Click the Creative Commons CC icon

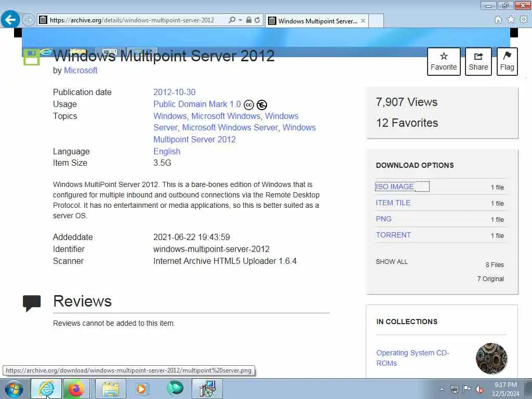click(x=249, y=105)
